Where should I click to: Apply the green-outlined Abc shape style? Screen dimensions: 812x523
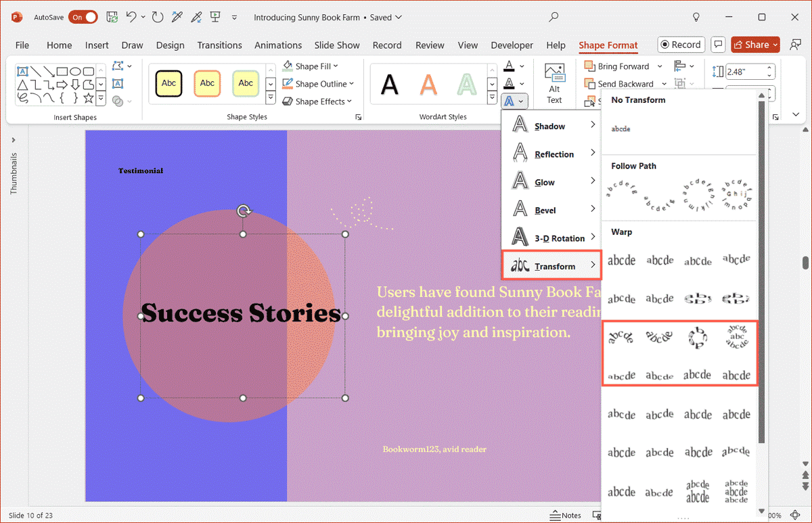coord(246,83)
